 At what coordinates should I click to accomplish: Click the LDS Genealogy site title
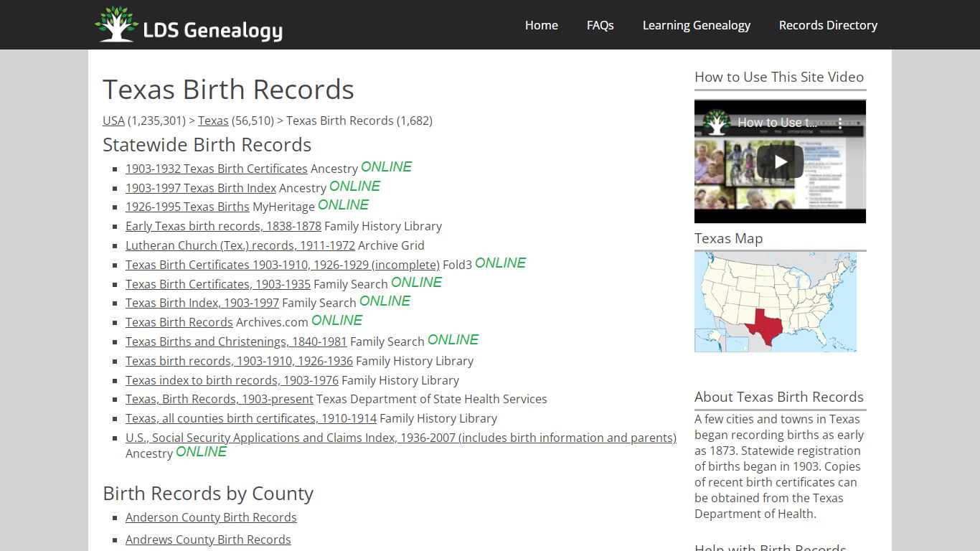click(x=212, y=30)
